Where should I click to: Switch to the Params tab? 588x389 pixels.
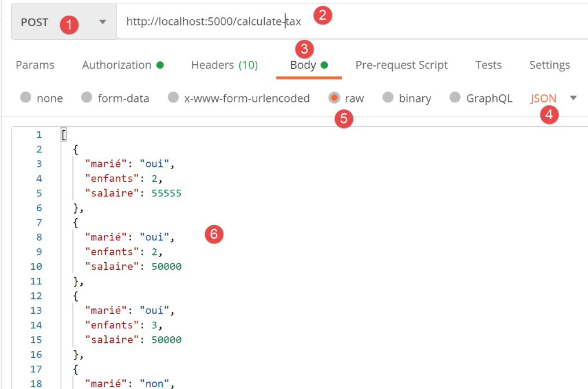35,65
